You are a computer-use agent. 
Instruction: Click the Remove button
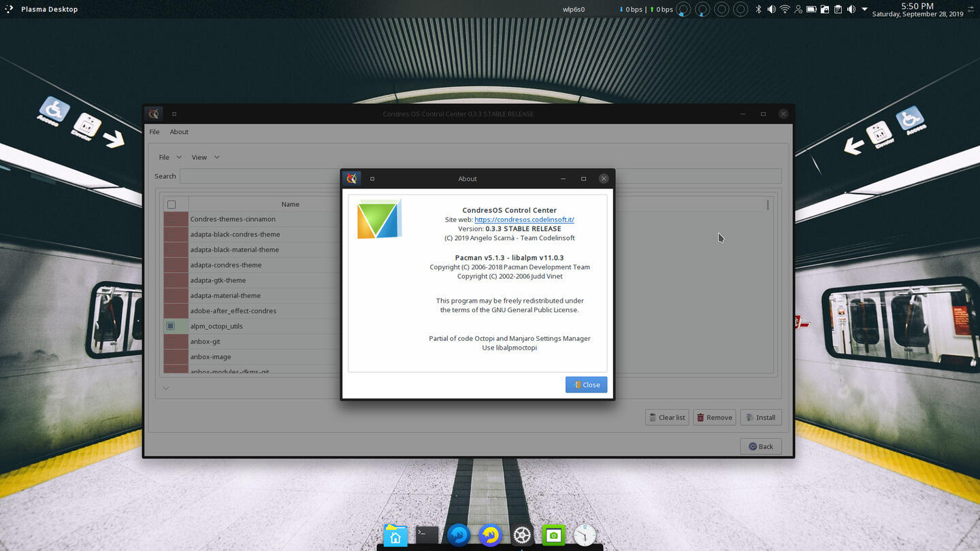point(714,417)
